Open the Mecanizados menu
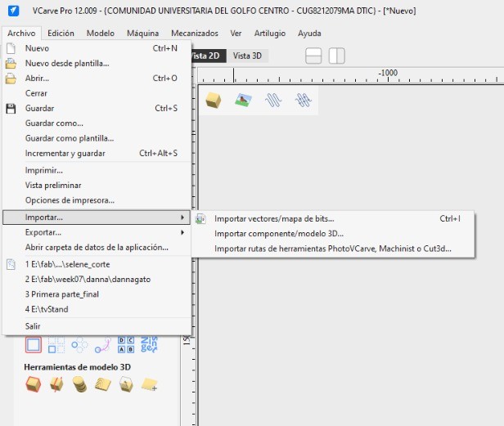Viewport: 504px width, 426px height. (x=195, y=34)
